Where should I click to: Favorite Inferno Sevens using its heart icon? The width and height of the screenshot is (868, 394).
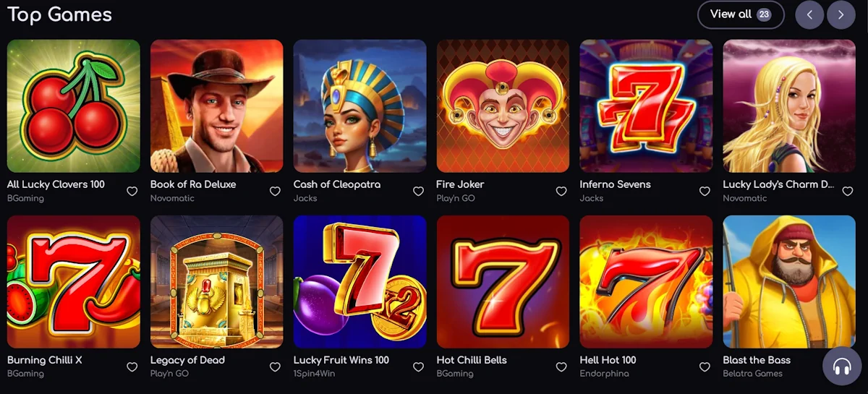tap(705, 192)
